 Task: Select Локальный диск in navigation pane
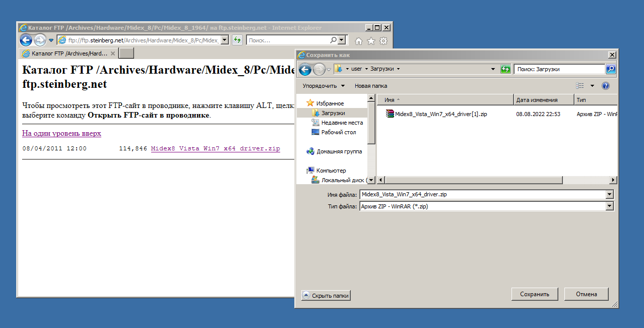[x=339, y=180]
